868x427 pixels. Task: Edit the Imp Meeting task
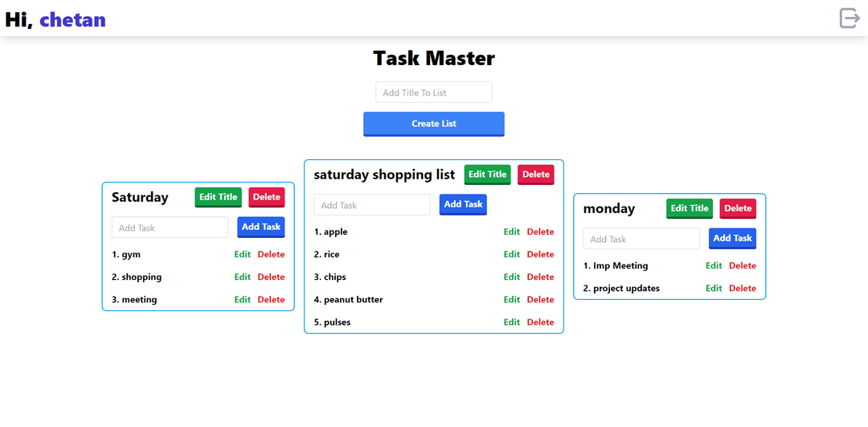tap(714, 266)
